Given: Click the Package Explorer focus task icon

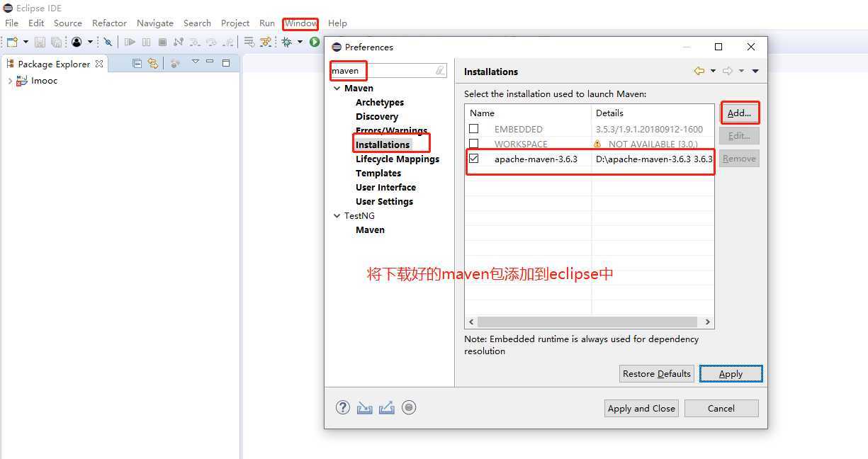Looking at the screenshot, I should point(175,63).
